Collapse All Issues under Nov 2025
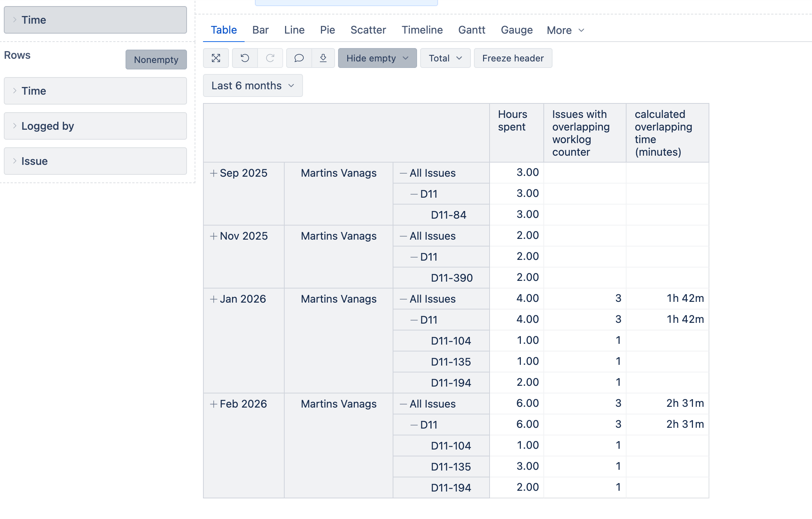The height and width of the screenshot is (519, 812). coord(403,236)
